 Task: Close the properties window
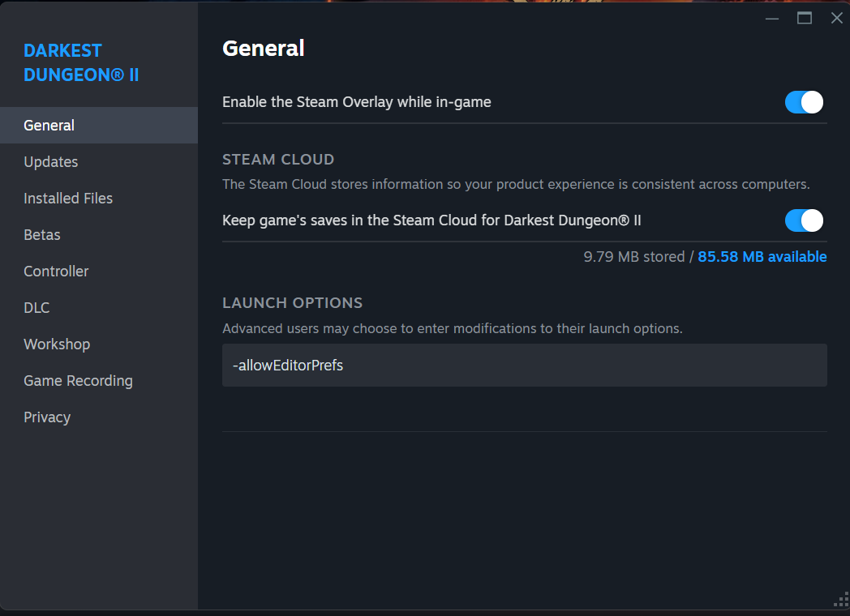click(837, 18)
